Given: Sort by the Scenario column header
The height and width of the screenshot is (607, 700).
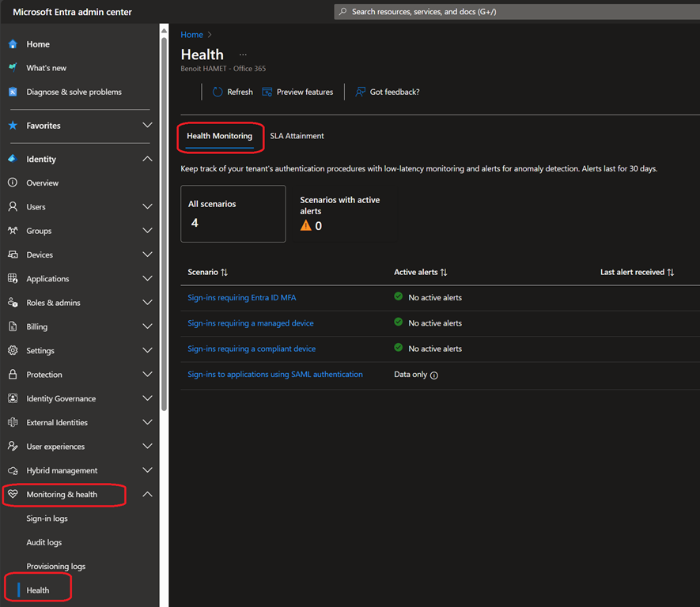Looking at the screenshot, I should click(x=207, y=272).
